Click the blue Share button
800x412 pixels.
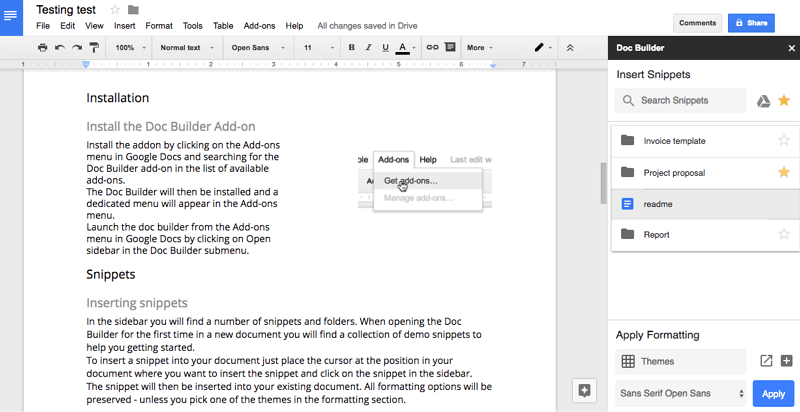click(751, 23)
